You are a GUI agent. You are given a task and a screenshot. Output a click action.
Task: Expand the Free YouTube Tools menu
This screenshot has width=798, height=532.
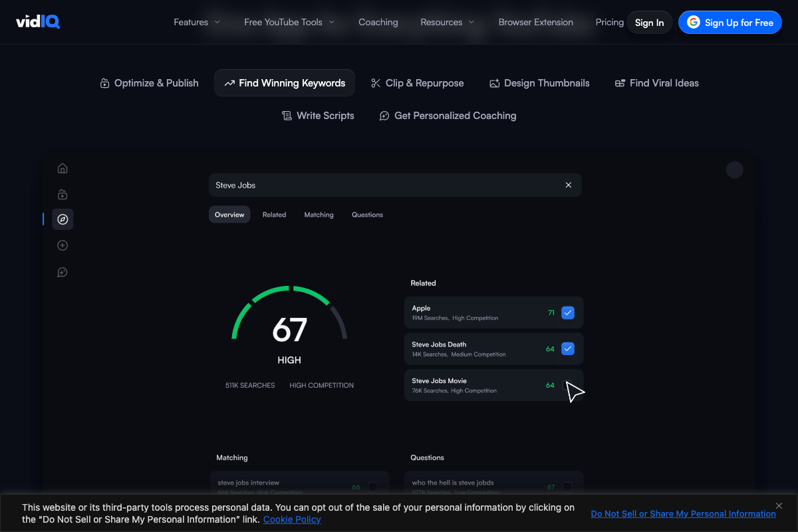pos(289,22)
